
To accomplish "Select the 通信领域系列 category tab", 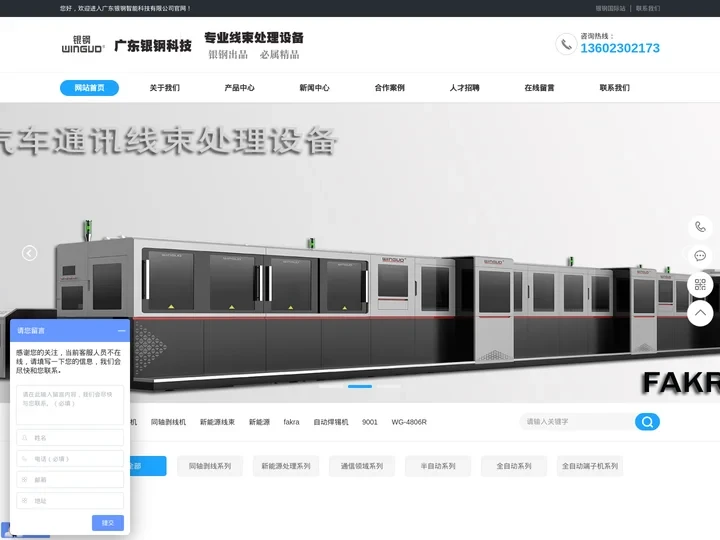I will point(362,466).
